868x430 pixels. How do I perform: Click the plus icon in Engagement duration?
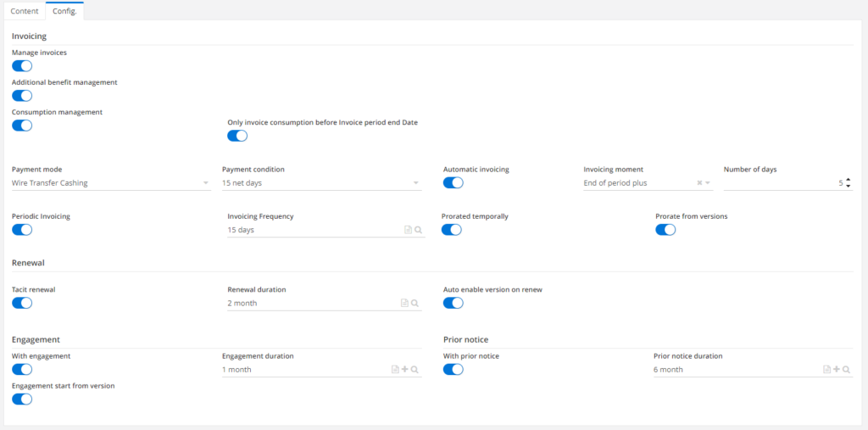(404, 370)
